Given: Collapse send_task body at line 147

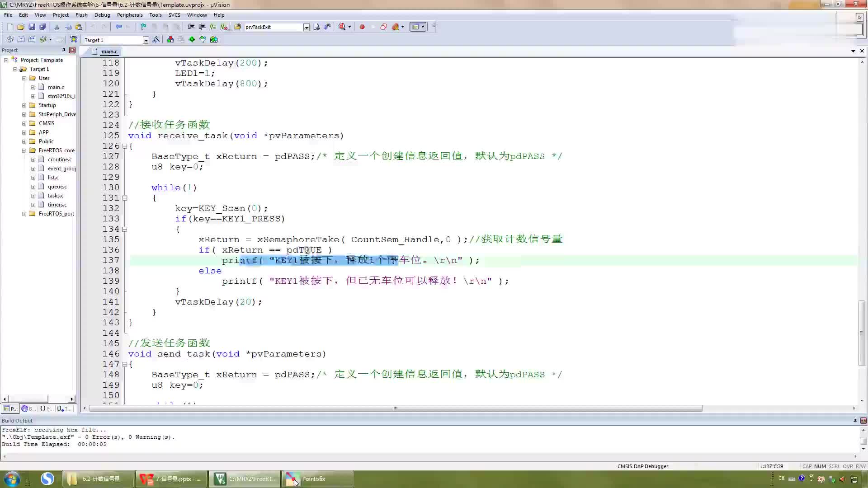Looking at the screenshot, I should [124, 364].
